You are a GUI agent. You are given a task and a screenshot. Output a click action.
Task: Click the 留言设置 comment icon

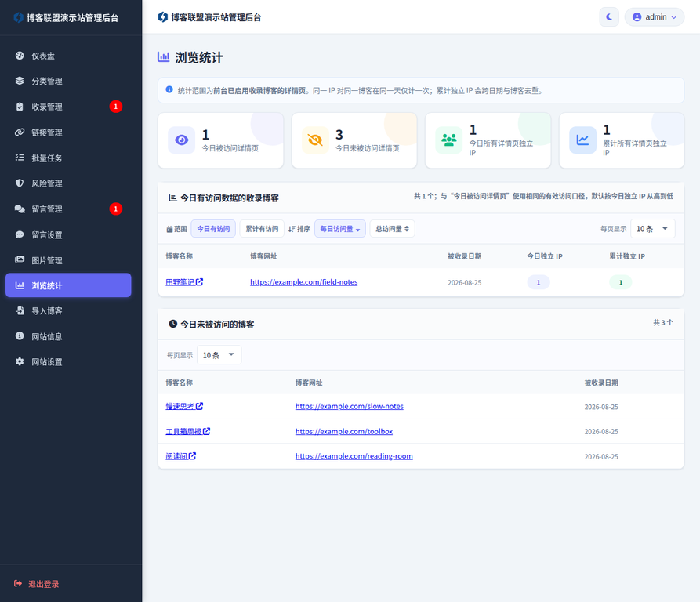pos(20,234)
